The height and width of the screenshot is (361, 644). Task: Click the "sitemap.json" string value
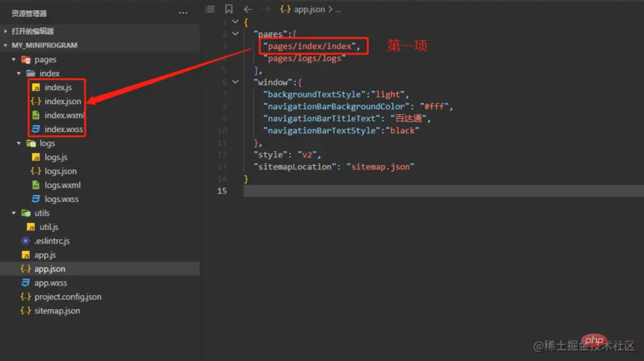380,167
